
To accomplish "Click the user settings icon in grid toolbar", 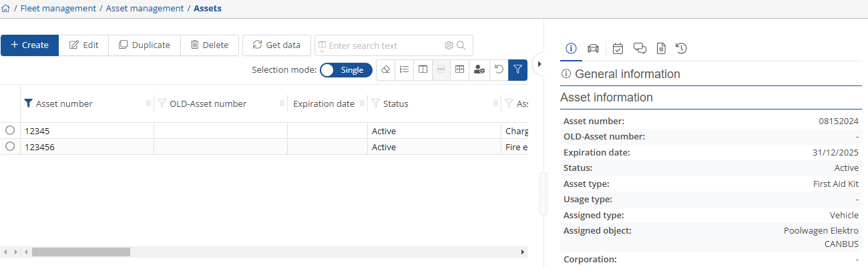I will [x=479, y=69].
